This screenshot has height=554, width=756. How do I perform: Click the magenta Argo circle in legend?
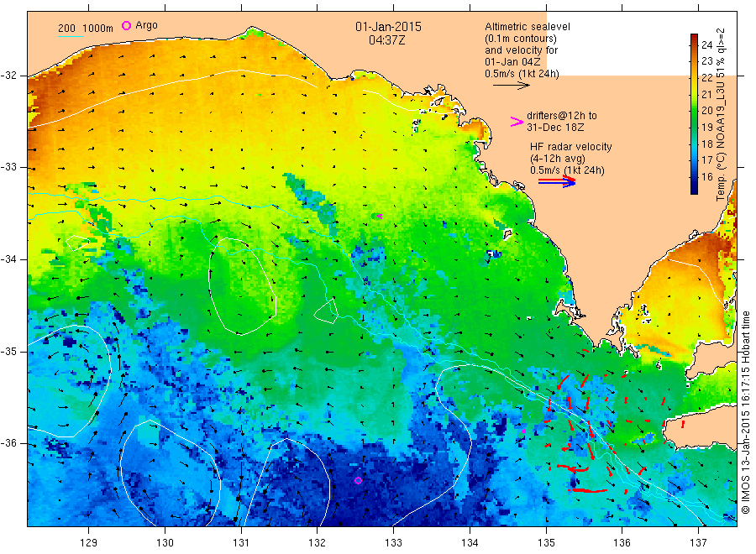click(126, 25)
